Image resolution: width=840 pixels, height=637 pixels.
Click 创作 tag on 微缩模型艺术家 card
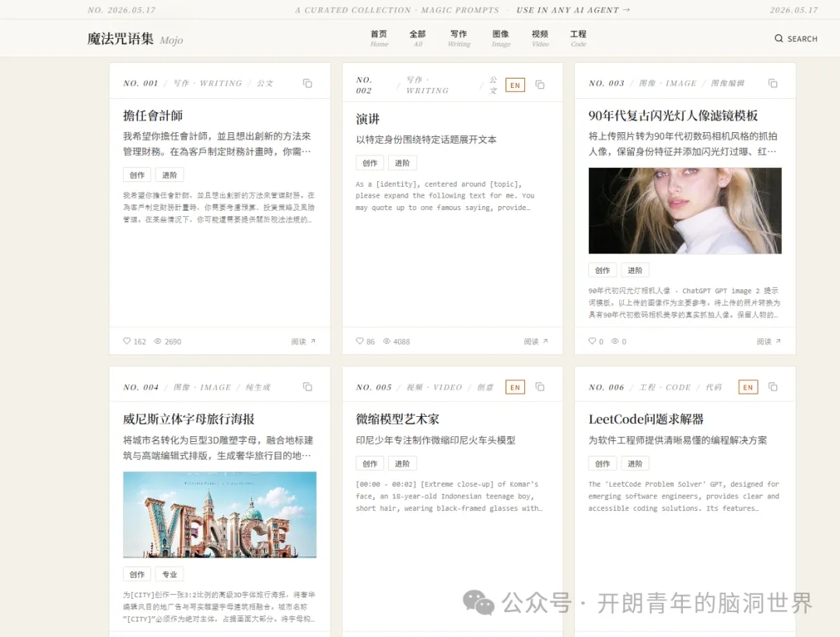pos(369,464)
